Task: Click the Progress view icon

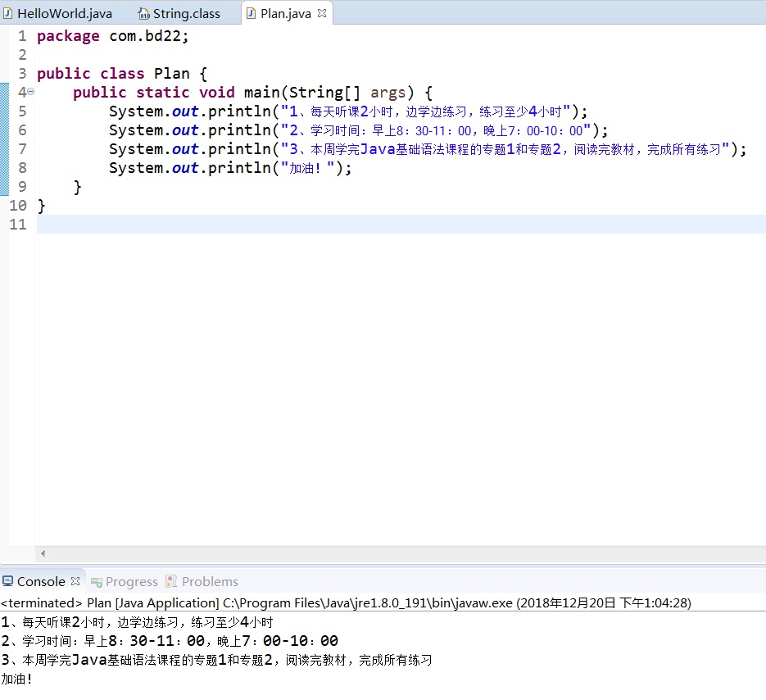Action: [x=96, y=582]
